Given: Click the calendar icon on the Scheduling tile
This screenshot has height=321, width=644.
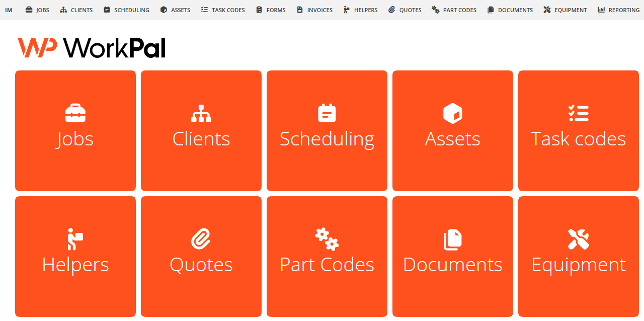Looking at the screenshot, I should coord(327,113).
